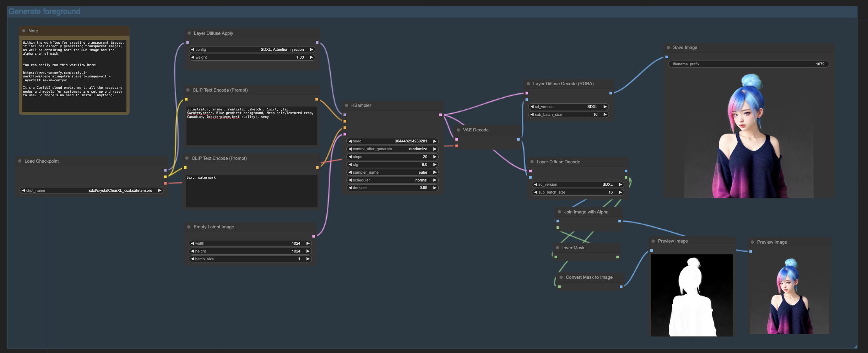Collapse the Join Image with Alpha node
The height and width of the screenshot is (353, 868).
(x=559, y=212)
